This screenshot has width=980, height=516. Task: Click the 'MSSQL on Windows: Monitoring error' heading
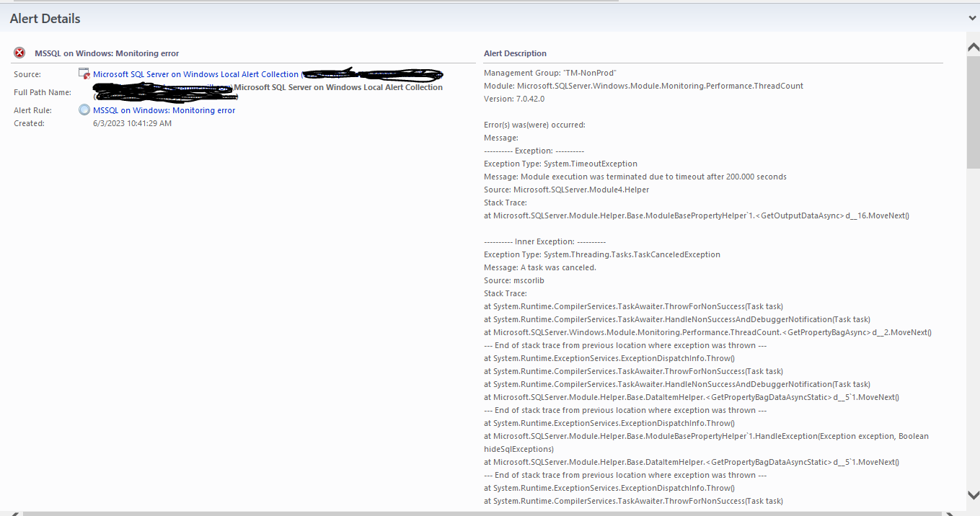[x=107, y=53]
